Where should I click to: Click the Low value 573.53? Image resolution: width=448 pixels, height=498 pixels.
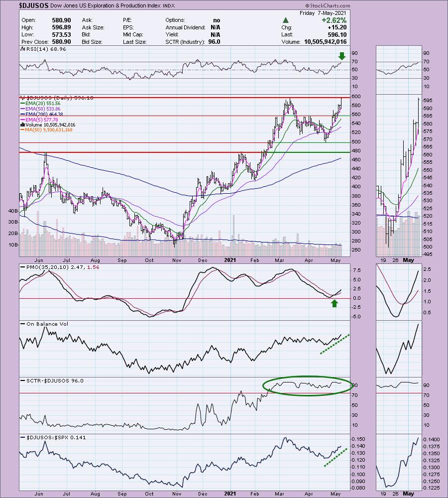pos(61,35)
